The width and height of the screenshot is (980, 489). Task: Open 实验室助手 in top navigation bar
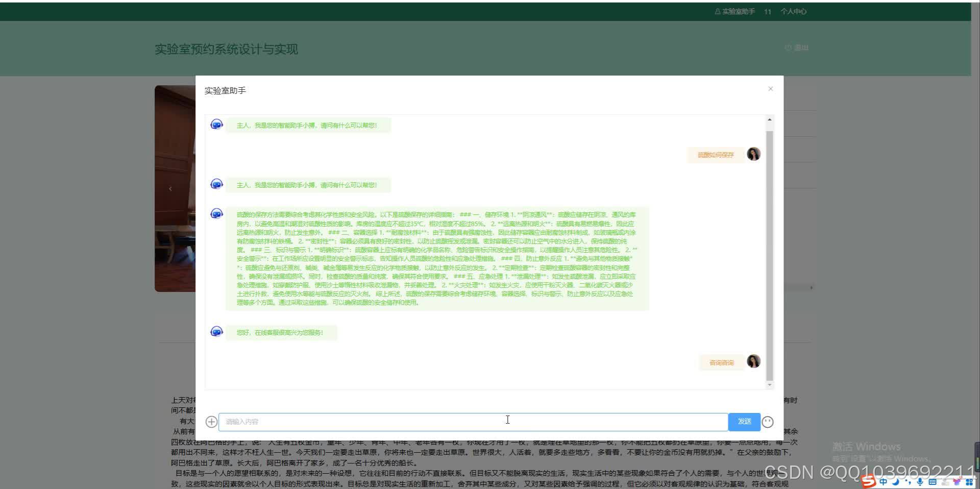tap(735, 11)
